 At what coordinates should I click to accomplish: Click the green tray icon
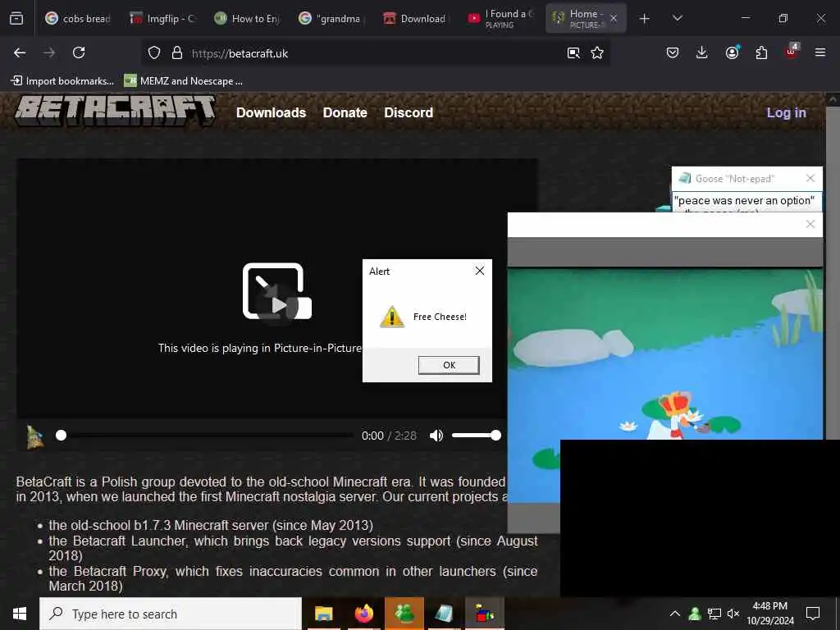point(695,614)
